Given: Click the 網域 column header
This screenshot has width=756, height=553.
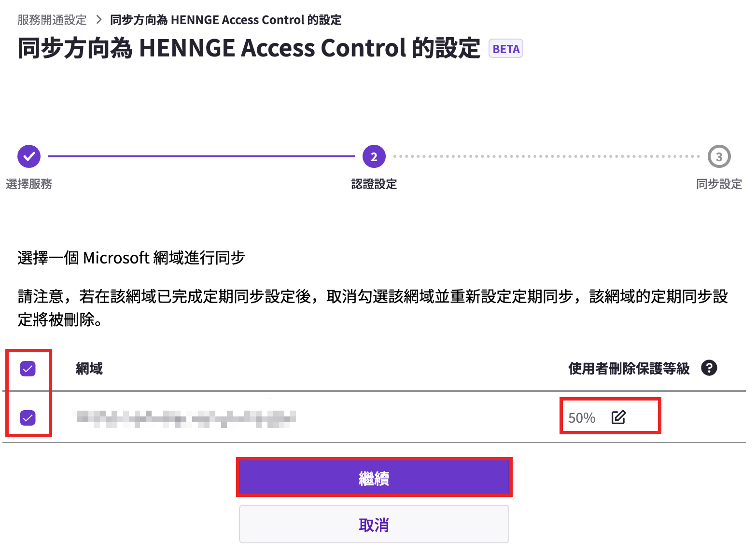Looking at the screenshot, I should click(x=89, y=369).
